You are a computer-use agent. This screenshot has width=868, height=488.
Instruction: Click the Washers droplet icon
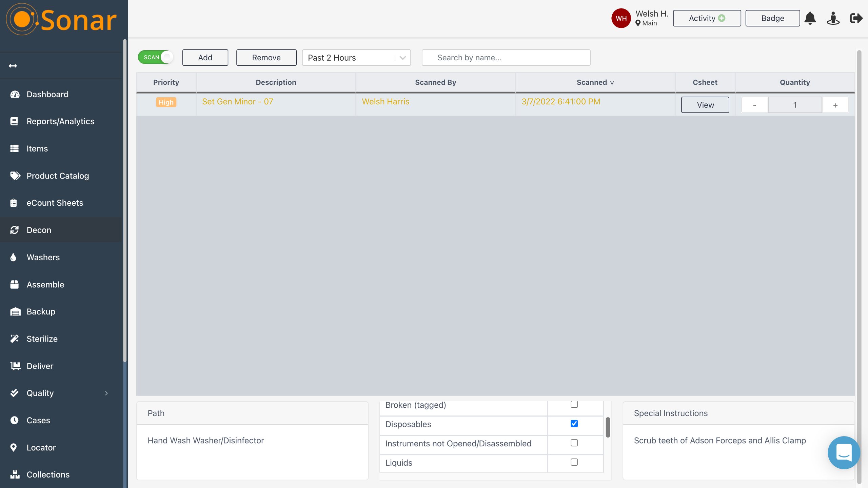click(14, 257)
